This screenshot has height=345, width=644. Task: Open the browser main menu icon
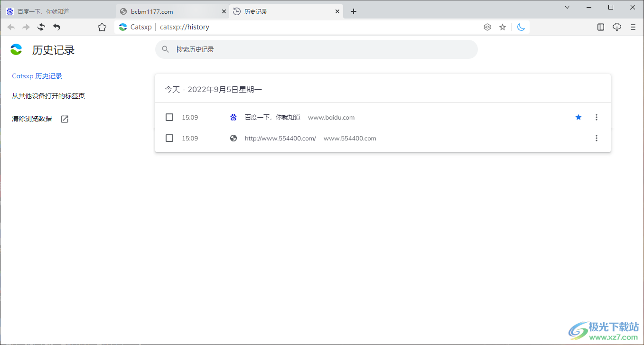point(633,27)
